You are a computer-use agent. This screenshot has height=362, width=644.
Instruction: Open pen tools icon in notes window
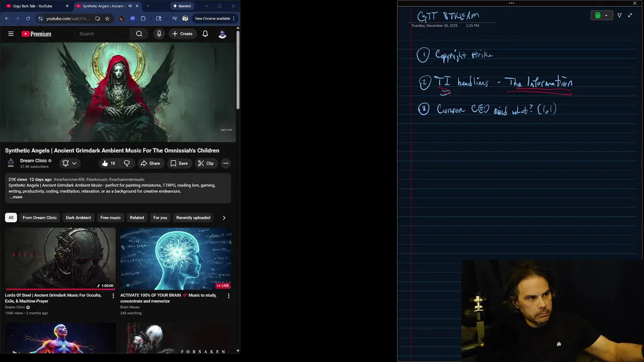[x=619, y=16]
